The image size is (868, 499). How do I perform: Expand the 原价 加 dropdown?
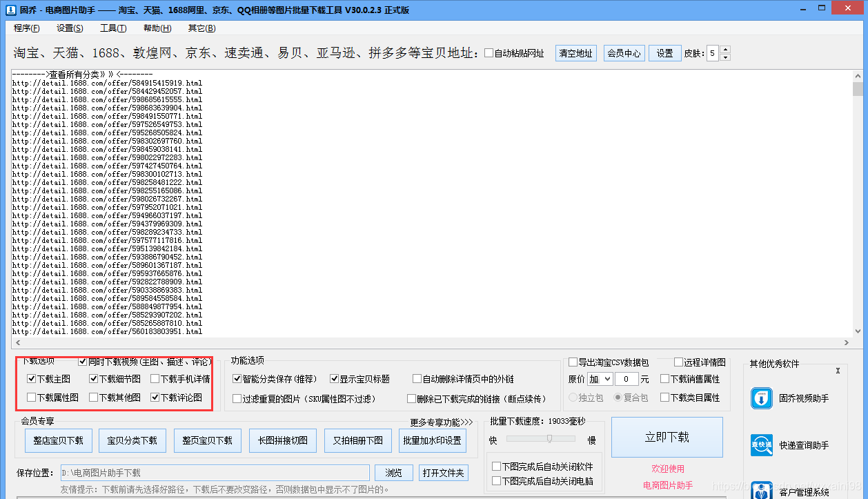(x=607, y=379)
